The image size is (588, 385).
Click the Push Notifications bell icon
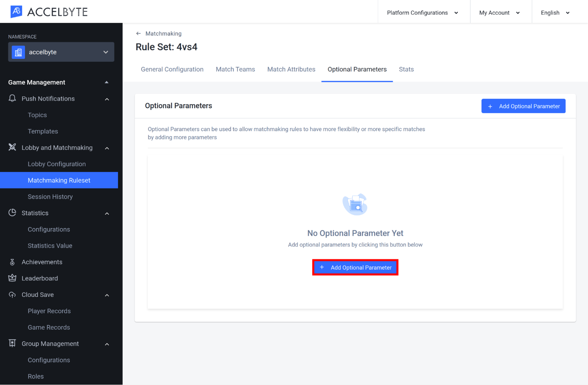tap(12, 99)
